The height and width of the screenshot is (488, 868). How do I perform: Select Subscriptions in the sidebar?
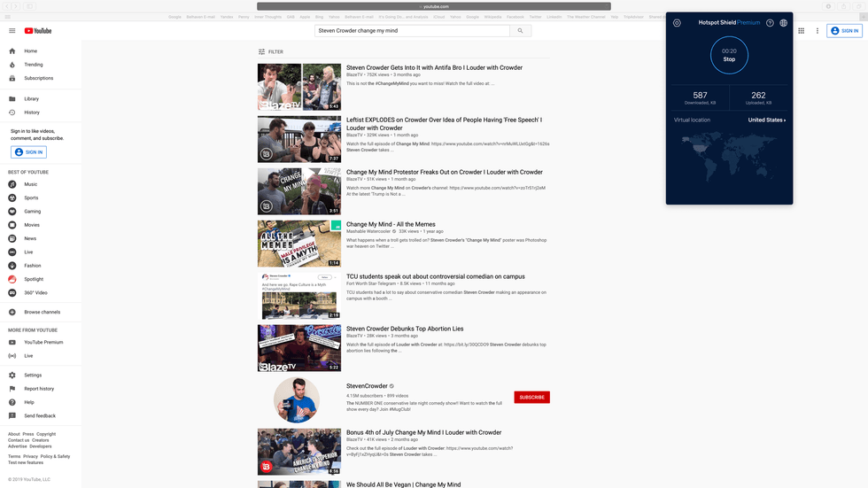[38, 78]
